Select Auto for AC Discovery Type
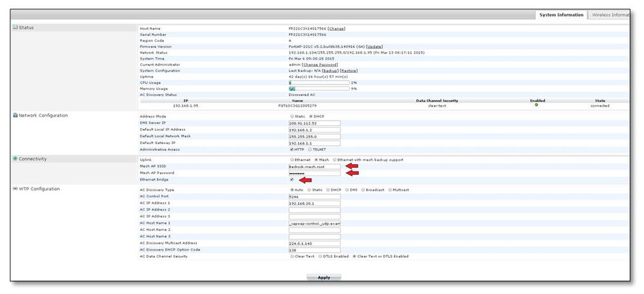Image resolution: width=644 pixels, height=294 pixels. [x=292, y=190]
